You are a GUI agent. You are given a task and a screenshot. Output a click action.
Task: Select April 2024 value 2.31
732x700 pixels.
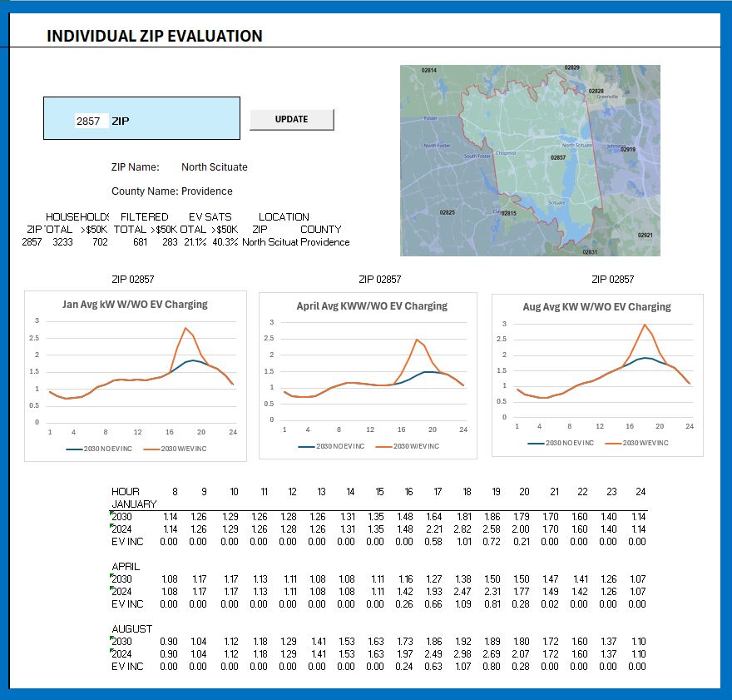[x=492, y=592]
